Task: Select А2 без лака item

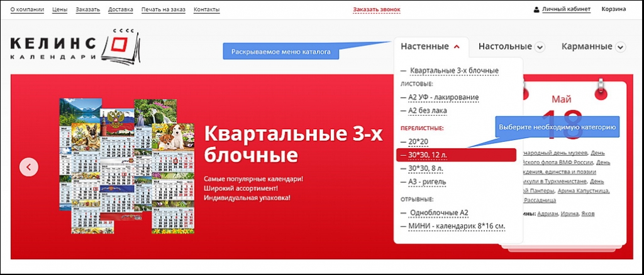Action: (x=428, y=111)
